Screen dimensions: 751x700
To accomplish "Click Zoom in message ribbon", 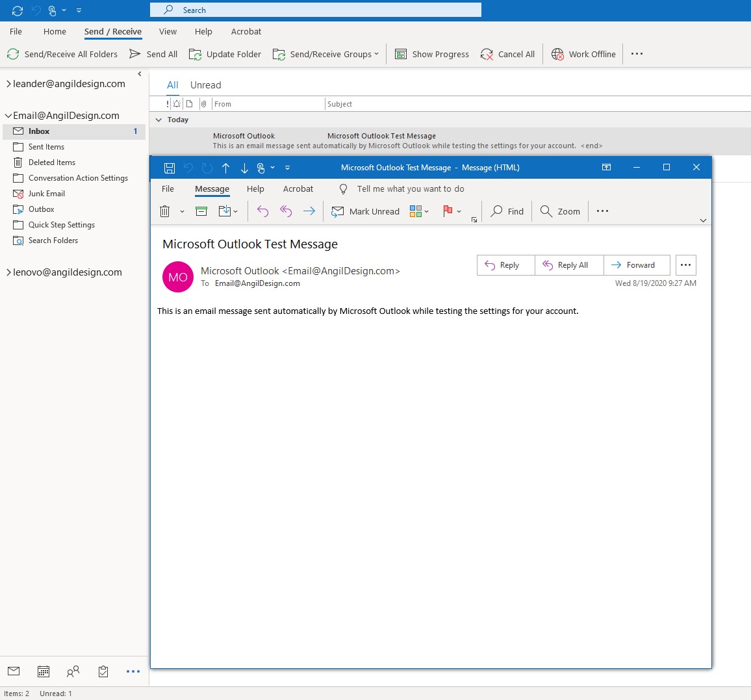I will click(x=560, y=211).
